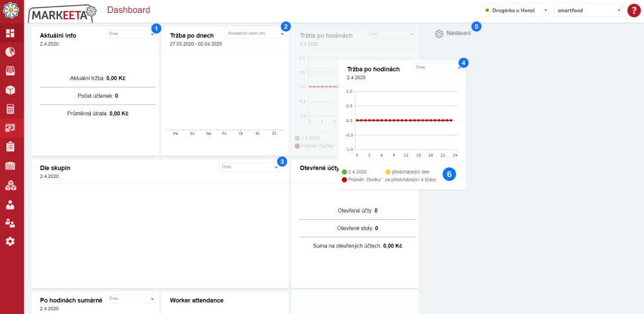The image size is (644, 314).
Task: Click Pá label on daily chart axis
Action: tap(175, 134)
